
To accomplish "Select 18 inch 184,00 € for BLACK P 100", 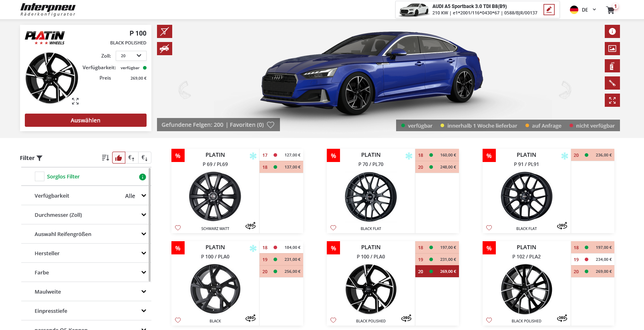I will point(281,248).
